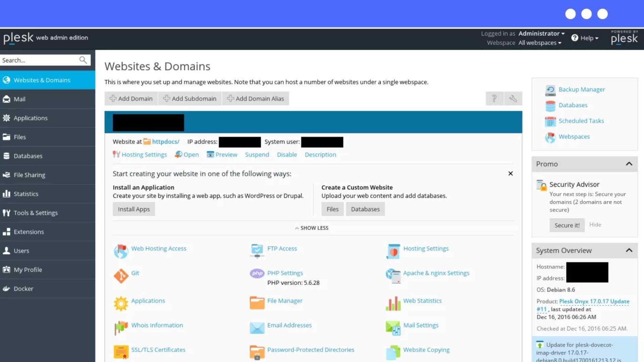This screenshot has height=362, width=644.
Task: Open the Administrator account dropdown
Action: coord(541,34)
